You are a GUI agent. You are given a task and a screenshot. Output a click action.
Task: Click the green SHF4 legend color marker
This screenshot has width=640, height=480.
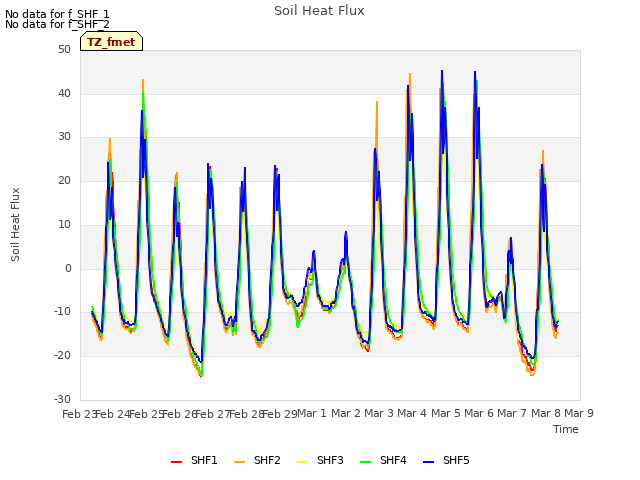[366, 462]
